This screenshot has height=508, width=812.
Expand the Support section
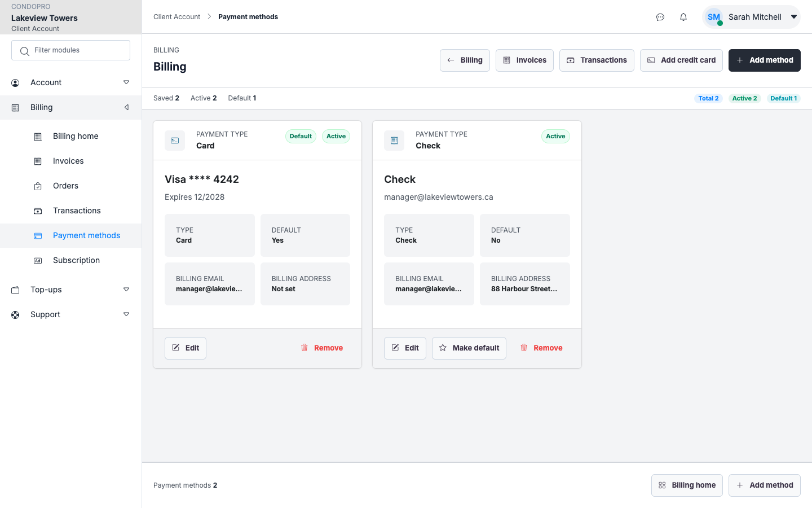(x=126, y=314)
